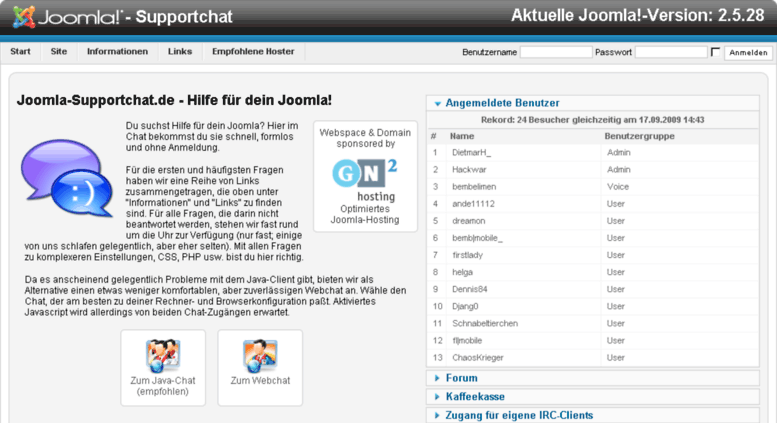The image size is (777, 423).
Task: Select user helga in the list
Action: pos(462,272)
